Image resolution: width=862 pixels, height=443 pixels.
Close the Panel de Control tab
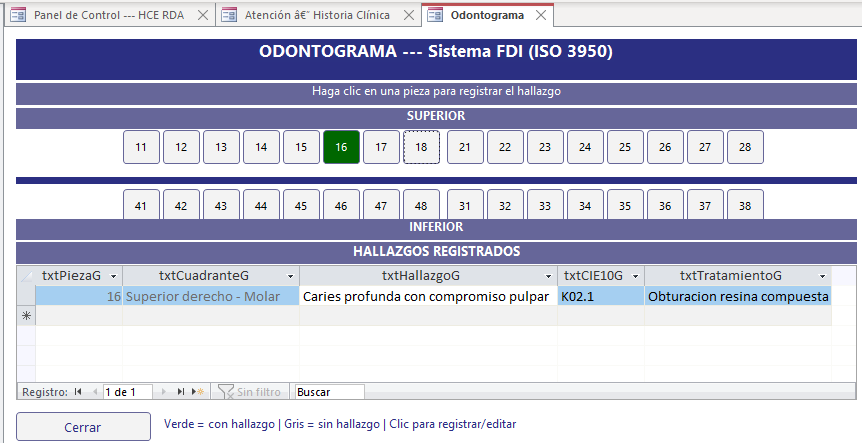coord(202,15)
